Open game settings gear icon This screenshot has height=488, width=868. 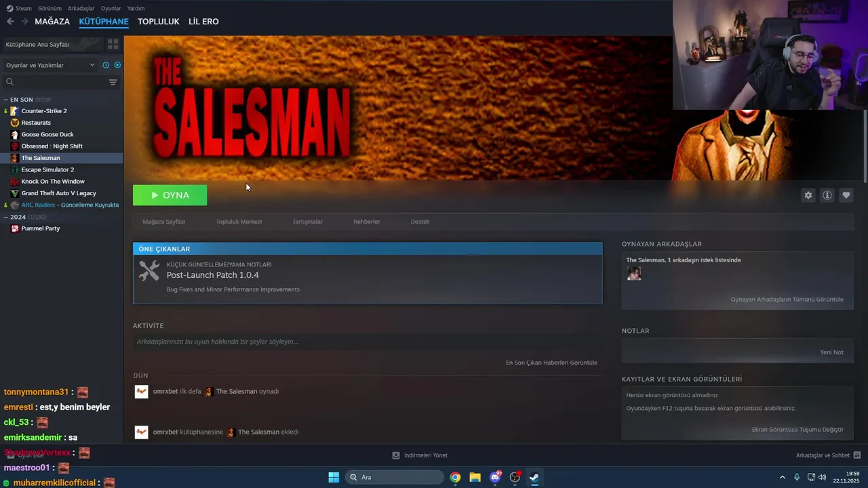(x=808, y=195)
